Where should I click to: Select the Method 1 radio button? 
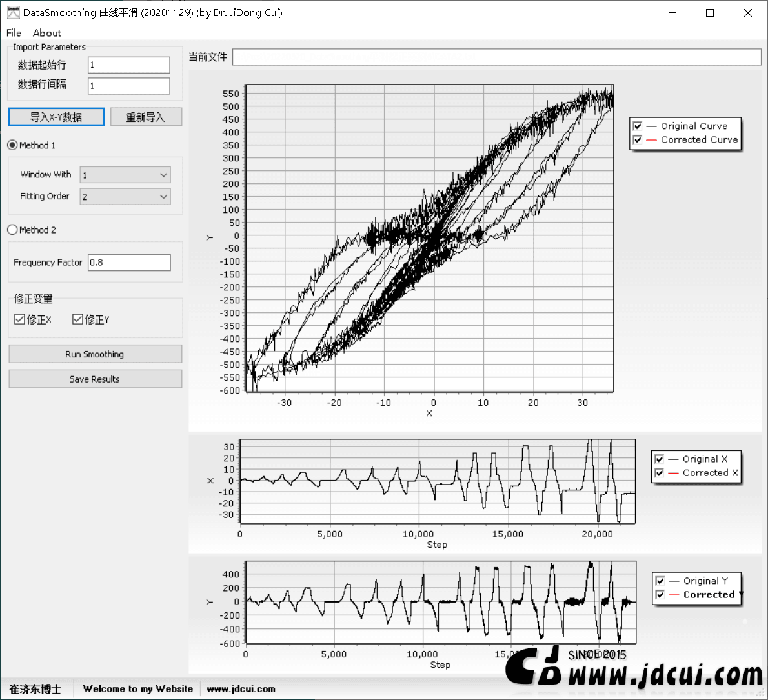[x=12, y=145]
